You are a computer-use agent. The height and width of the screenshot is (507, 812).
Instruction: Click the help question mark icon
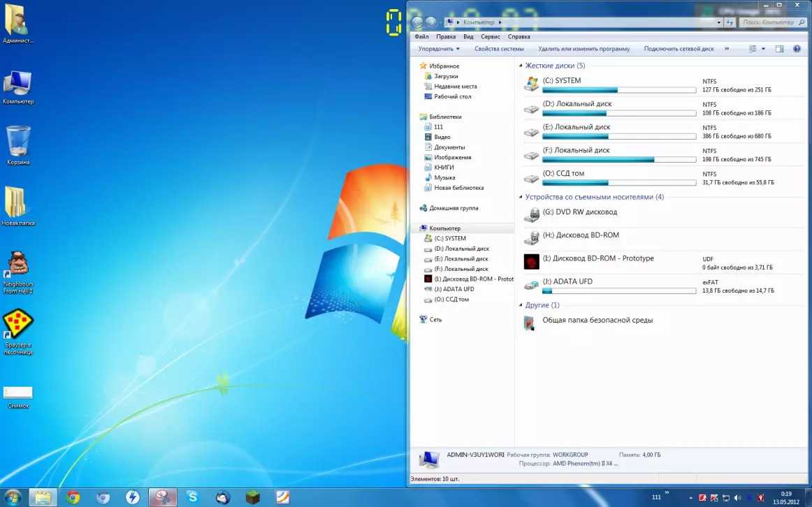pyautogui.click(x=797, y=49)
